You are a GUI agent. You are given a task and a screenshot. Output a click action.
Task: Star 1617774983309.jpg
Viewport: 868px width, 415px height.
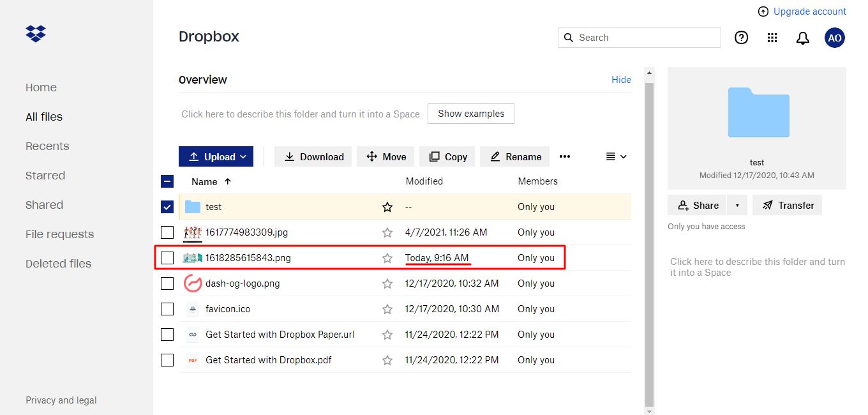pyautogui.click(x=387, y=232)
